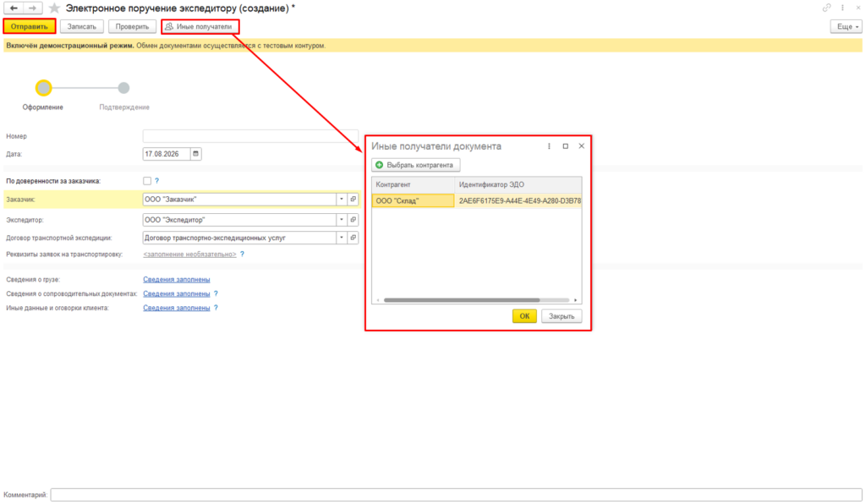Open Сведения заполнены link for Сведения о грузе
This screenshot has width=866, height=504.
tap(176, 280)
